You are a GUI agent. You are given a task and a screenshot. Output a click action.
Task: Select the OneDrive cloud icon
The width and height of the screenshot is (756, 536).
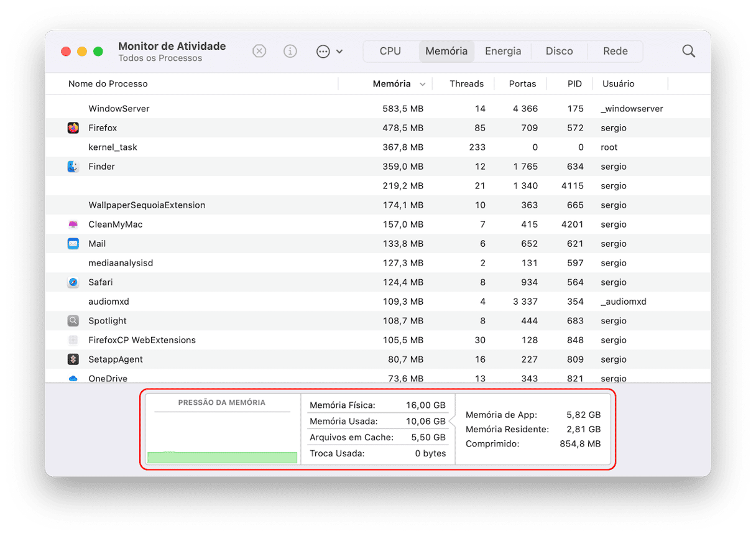click(73, 378)
